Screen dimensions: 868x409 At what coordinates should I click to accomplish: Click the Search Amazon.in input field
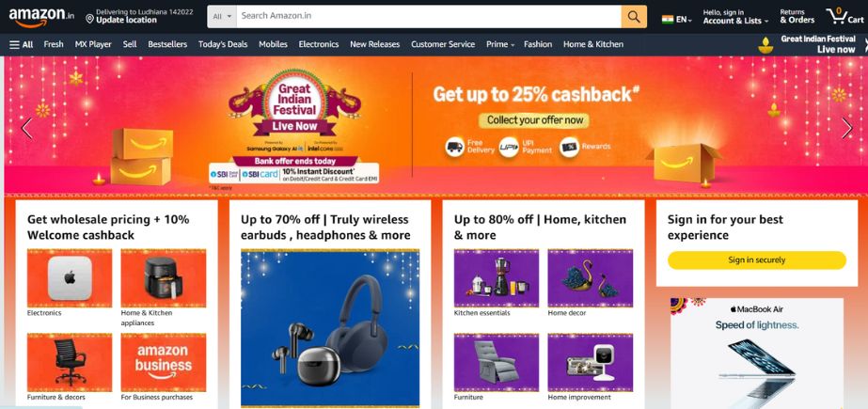click(x=429, y=17)
